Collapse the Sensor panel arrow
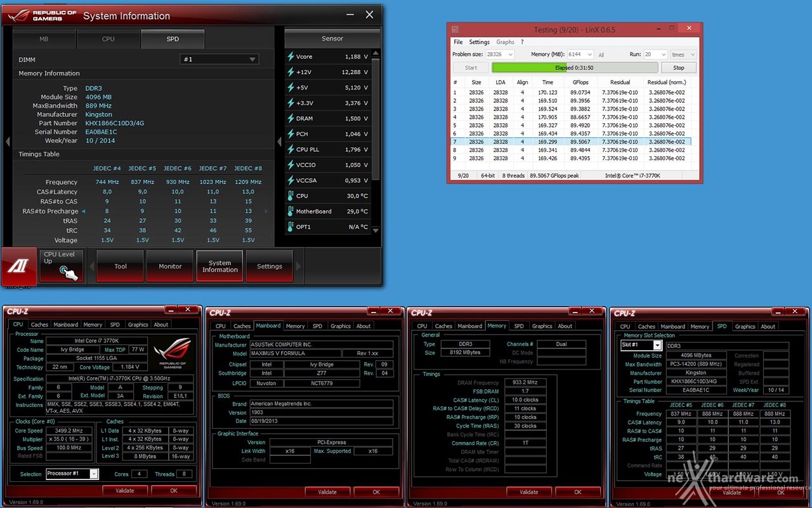Image resolution: width=812 pixels, height=508 pixels. 279,141
